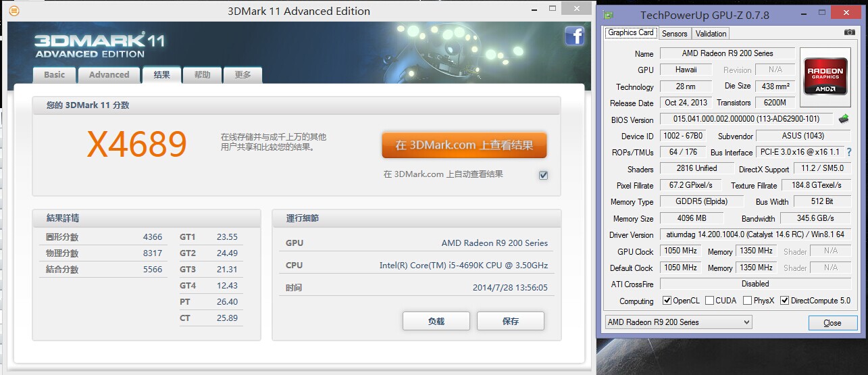
Task: Toggle the PhysX checkbox in GPU-Z
Action: coord(747,301)
